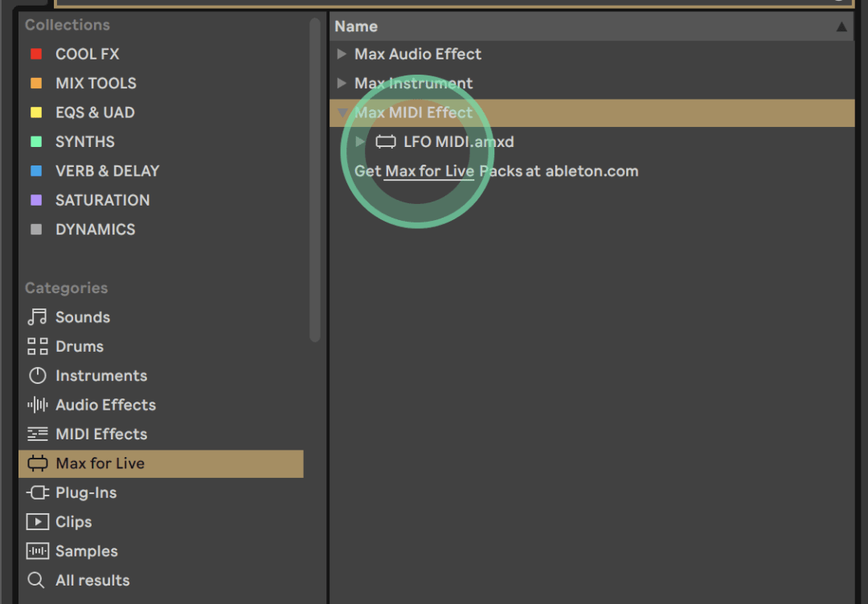Click the purple SATURATION color swatch
868x604 pixels.
[36, 200]
